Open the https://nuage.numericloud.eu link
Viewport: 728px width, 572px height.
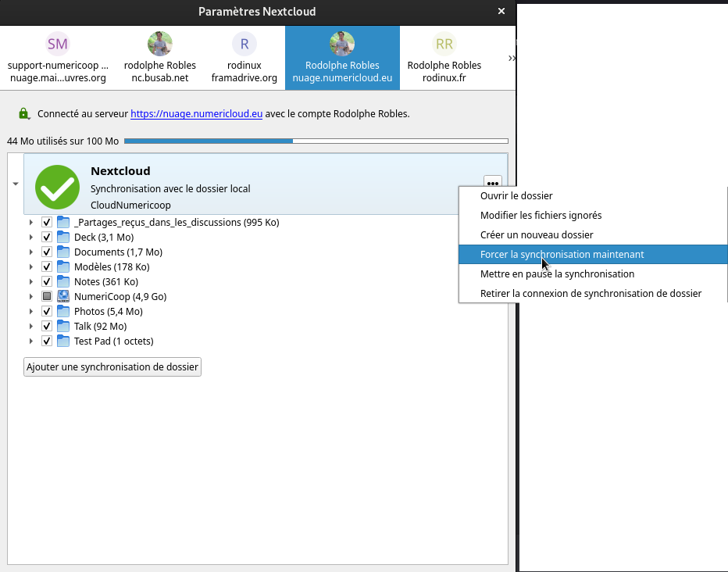pyautogui.click(x=196, y=114)
